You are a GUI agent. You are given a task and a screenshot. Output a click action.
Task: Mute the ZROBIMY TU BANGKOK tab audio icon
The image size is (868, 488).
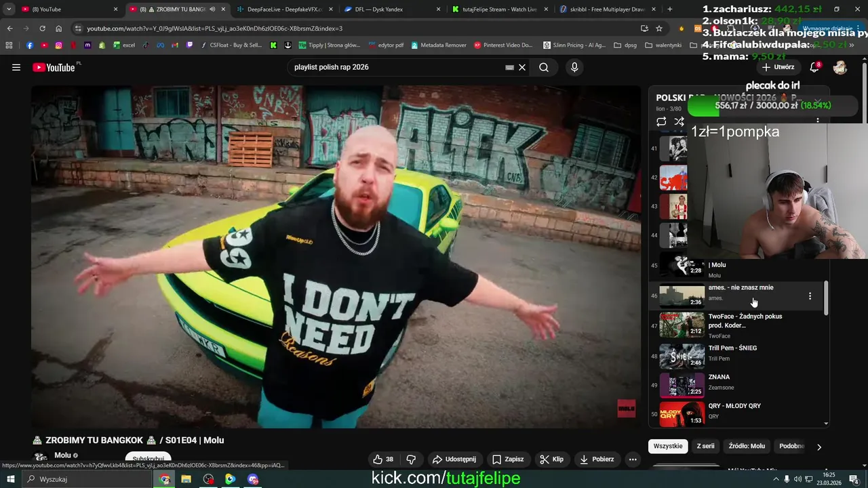coord(212,9)
